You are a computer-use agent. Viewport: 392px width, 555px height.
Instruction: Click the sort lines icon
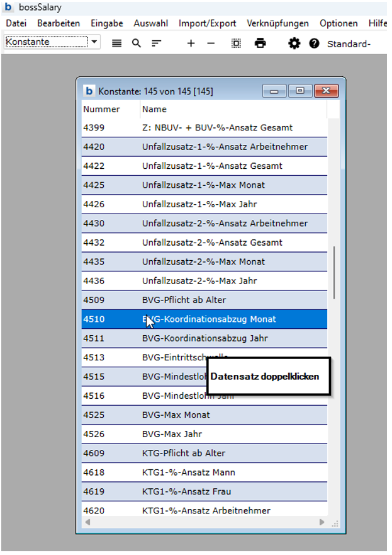pyautogui.click(x=156, y=43)
